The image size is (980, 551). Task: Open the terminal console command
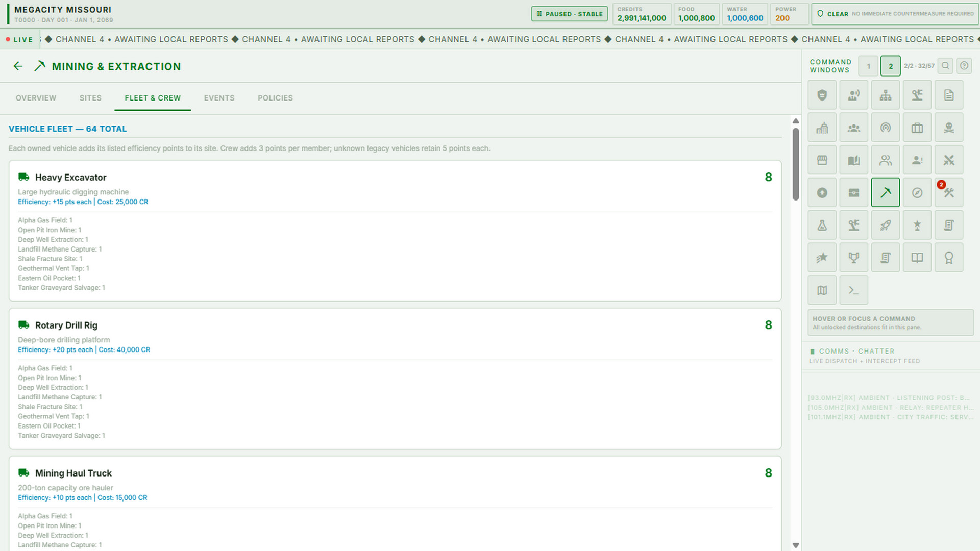pos(853,290)
